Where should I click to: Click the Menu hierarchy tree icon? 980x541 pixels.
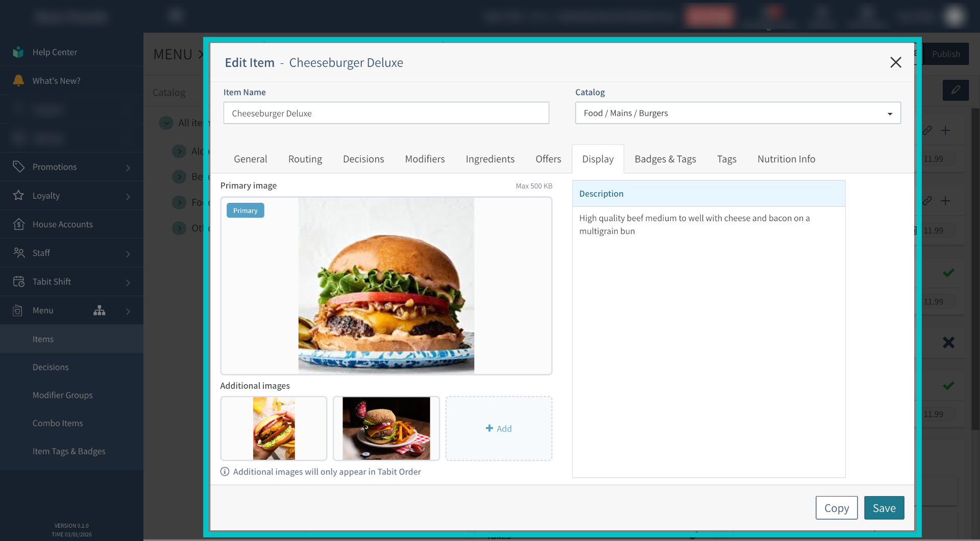[100, 311]
